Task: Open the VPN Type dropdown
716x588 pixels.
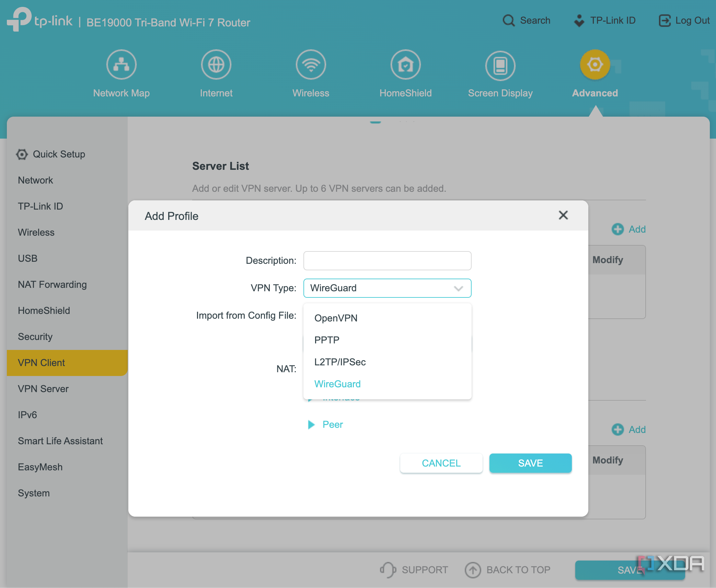Action: point(387,288)
